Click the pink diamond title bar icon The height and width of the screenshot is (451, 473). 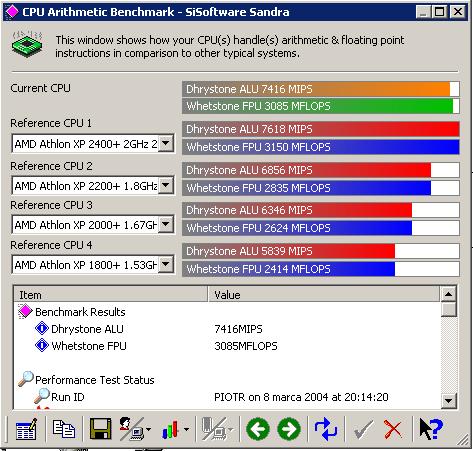(x=12, y=12)
